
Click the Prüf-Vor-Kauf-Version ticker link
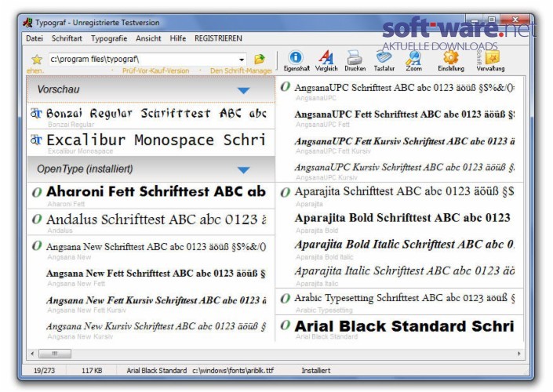coord(155,71)
